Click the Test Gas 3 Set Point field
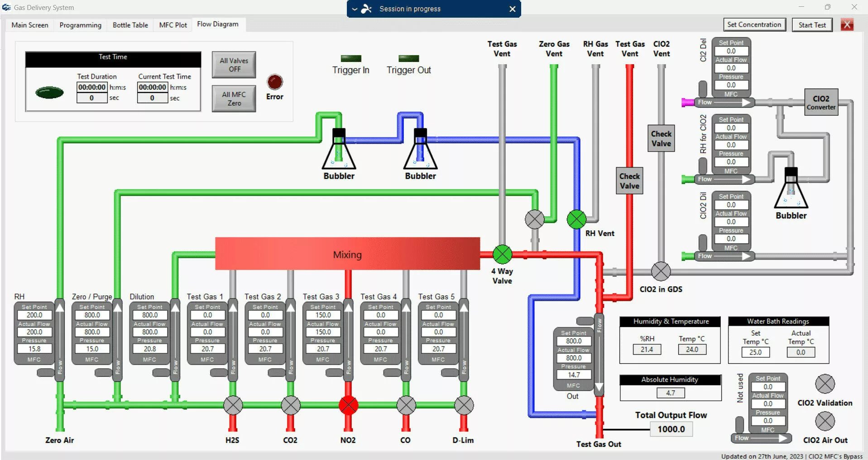The image size is (868, 460). coord(323,315)
